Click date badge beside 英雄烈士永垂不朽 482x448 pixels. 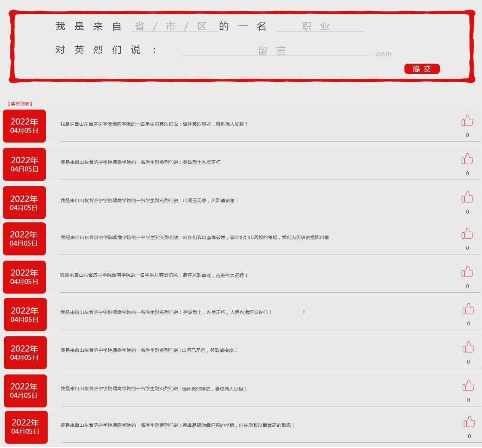[x=24, y=164]
